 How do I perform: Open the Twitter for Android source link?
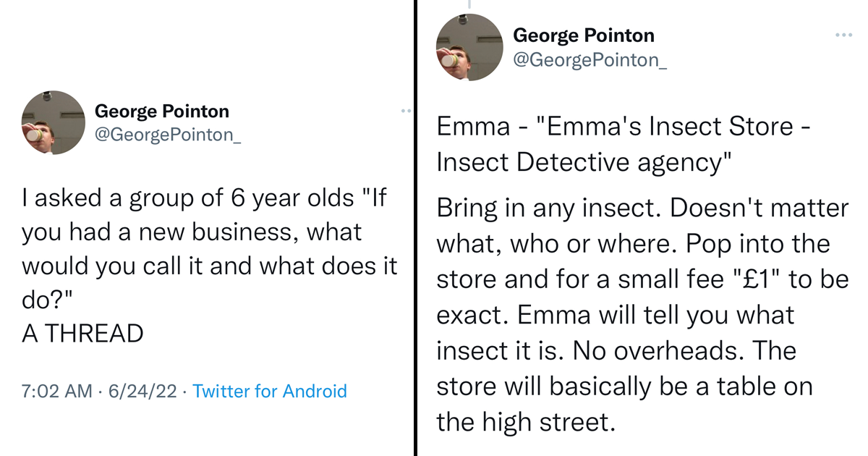[270, 392]
